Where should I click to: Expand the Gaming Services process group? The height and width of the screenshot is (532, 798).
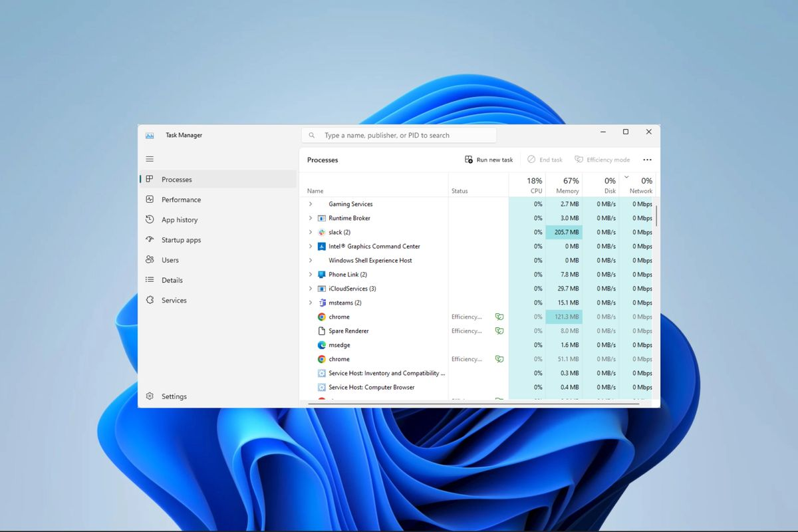pyautogui.click(x=311, y=204)
